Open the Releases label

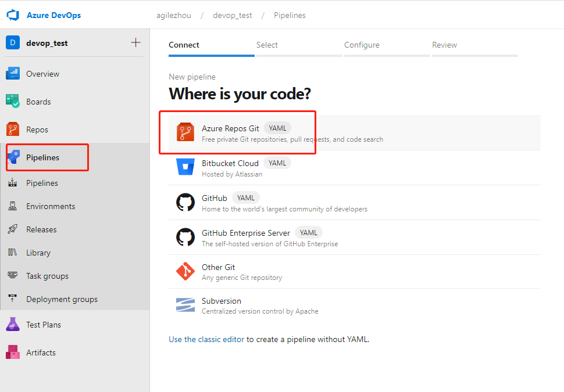pos(41,229)
